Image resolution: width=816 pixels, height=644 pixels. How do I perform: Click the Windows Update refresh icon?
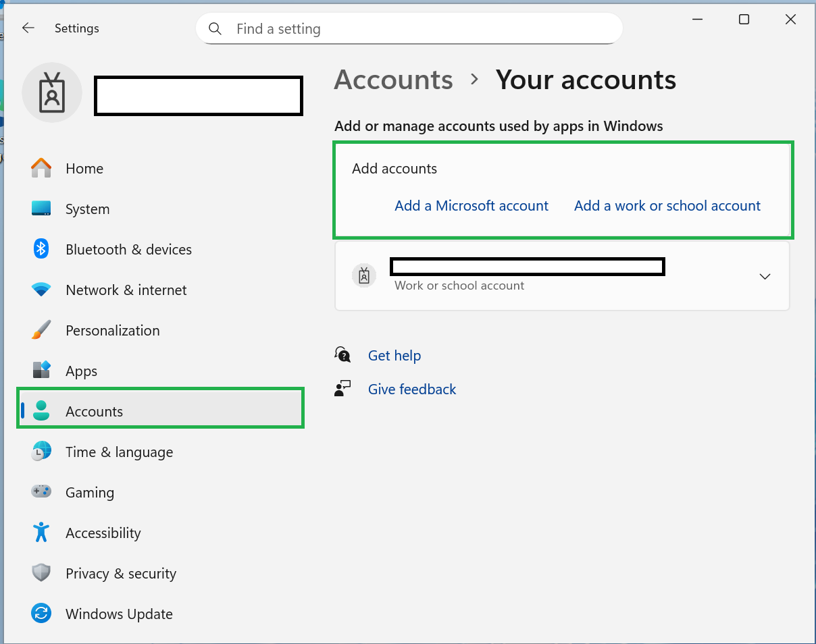pyautogui.click(x=41, y=614)
